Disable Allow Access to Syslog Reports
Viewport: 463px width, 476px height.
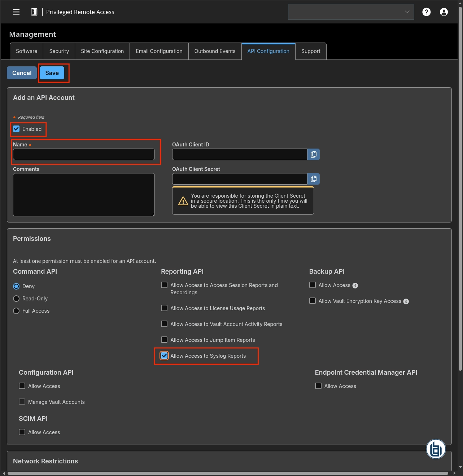[x=164, y=356]
